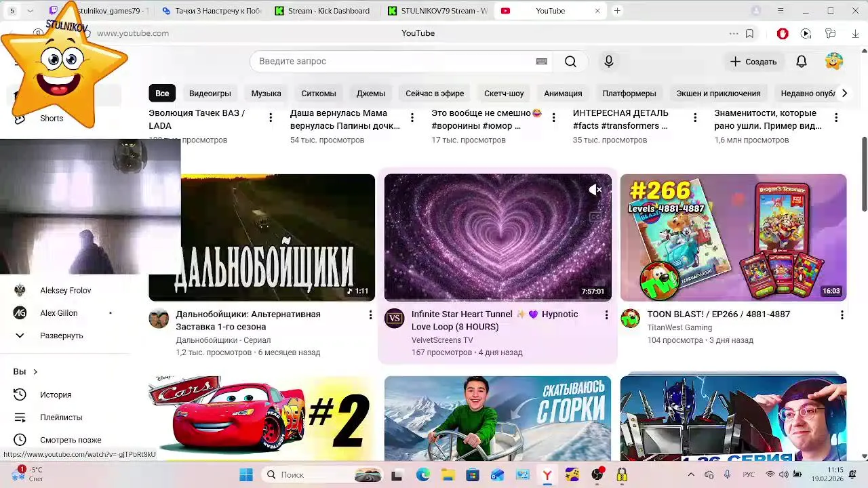Unmute the Infinite Star Heart Tunnel preview
Image resolution: width=868 pixels, height=488 pixels.
(x=595, y=190)
